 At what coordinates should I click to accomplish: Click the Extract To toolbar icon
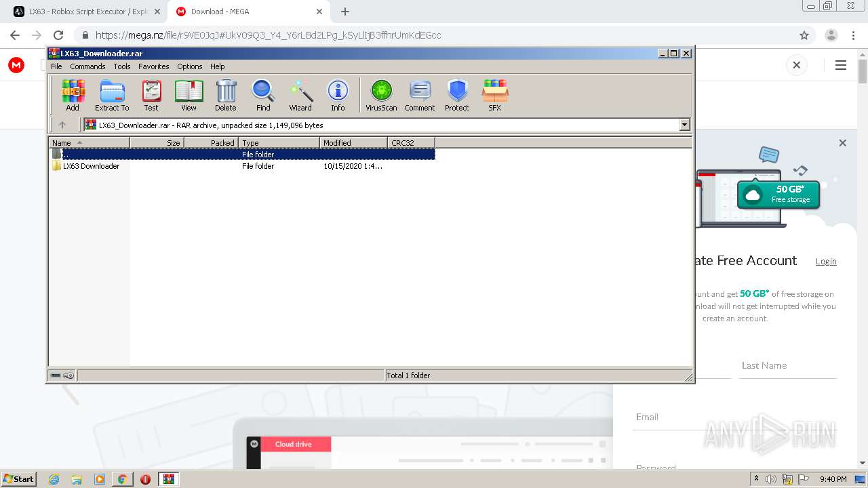click(112, 95)
